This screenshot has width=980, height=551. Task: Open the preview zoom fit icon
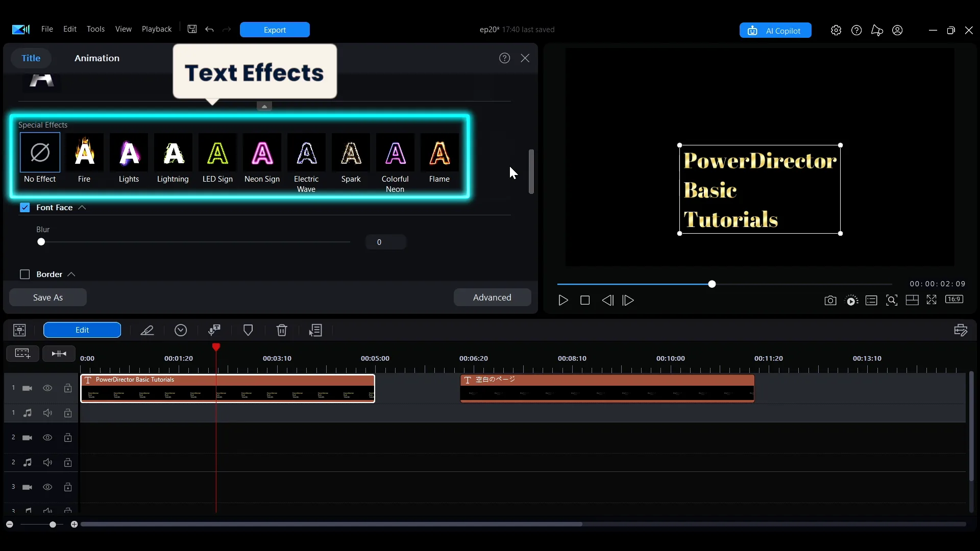[892, 300]
